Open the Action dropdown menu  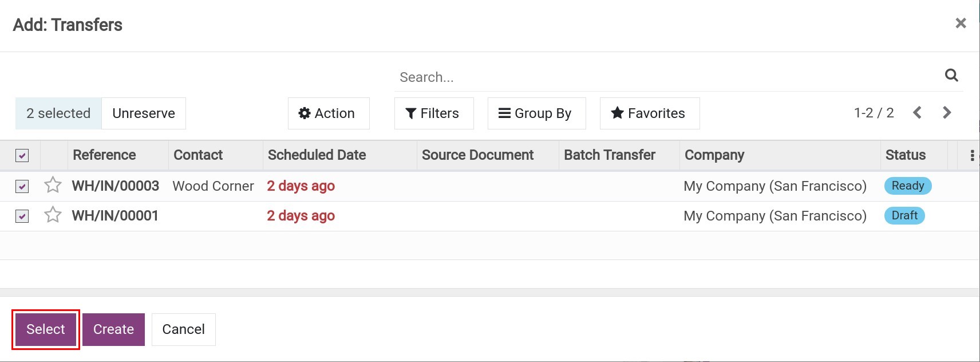(328, 113)
